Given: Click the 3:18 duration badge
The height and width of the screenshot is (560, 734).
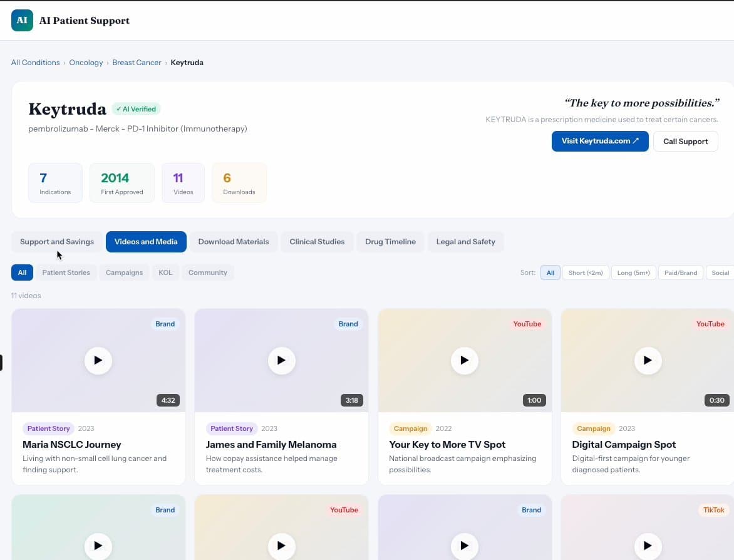Looking at the screenshot, I should (351, 400).
